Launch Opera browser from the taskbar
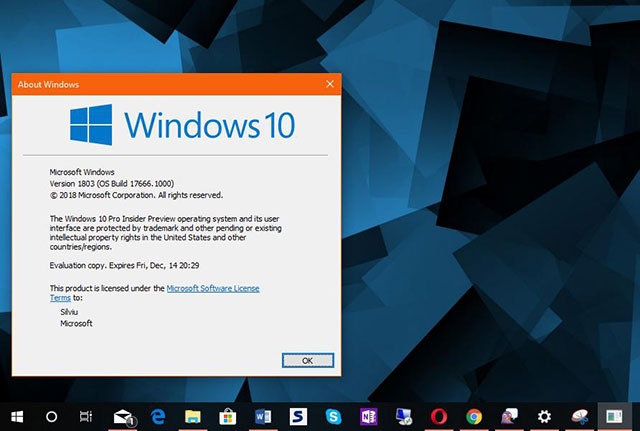The image size is (640, 431). coord(439,417)
